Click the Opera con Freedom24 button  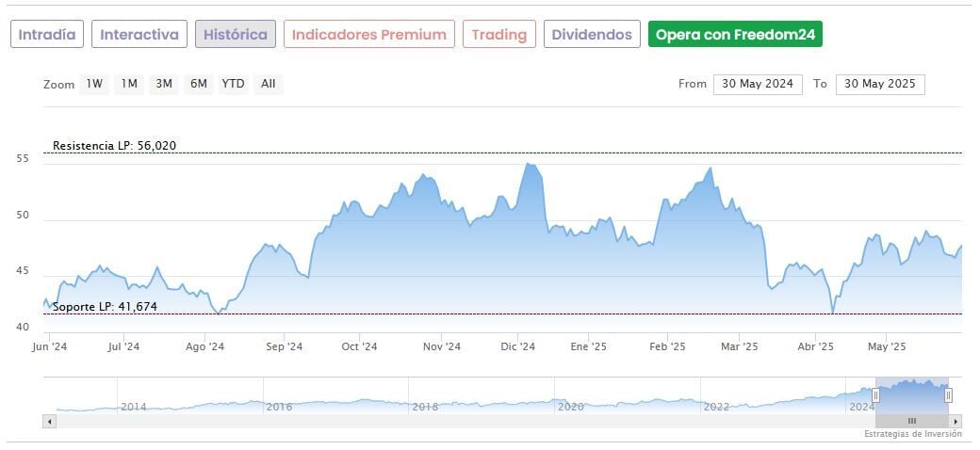point(736,35)
